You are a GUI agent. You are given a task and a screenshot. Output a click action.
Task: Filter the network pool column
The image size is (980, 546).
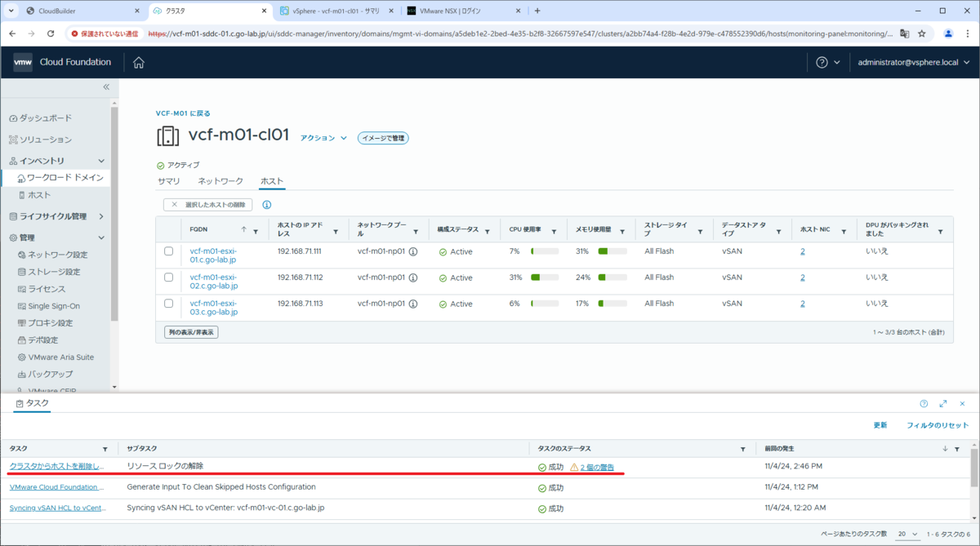(x=416, y=232)
